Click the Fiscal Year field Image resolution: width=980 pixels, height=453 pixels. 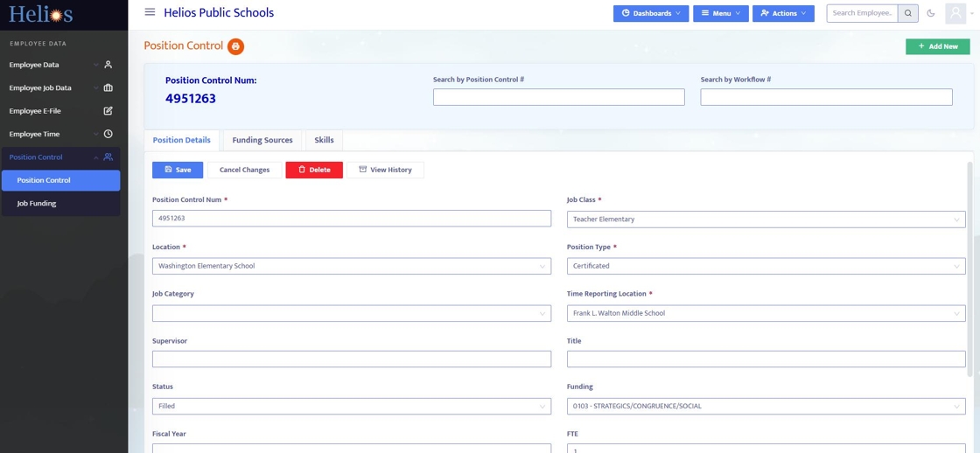point(352,449)
